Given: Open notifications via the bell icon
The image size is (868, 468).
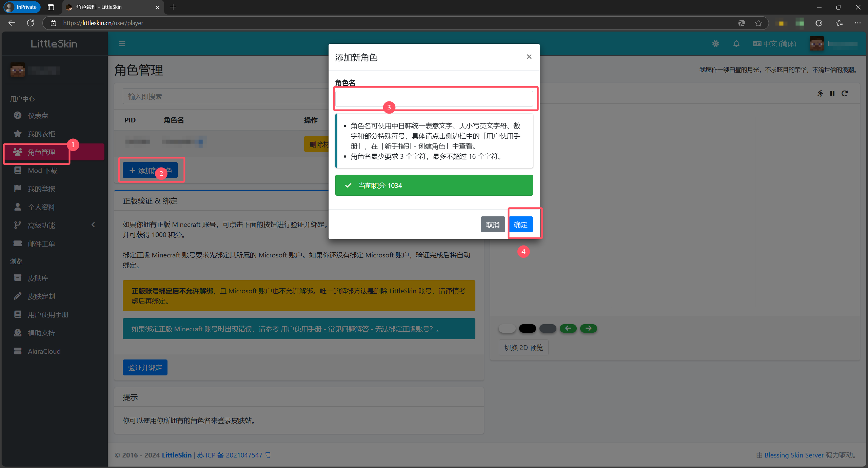Looking at the screenshot, I should [x=736, y=43].
